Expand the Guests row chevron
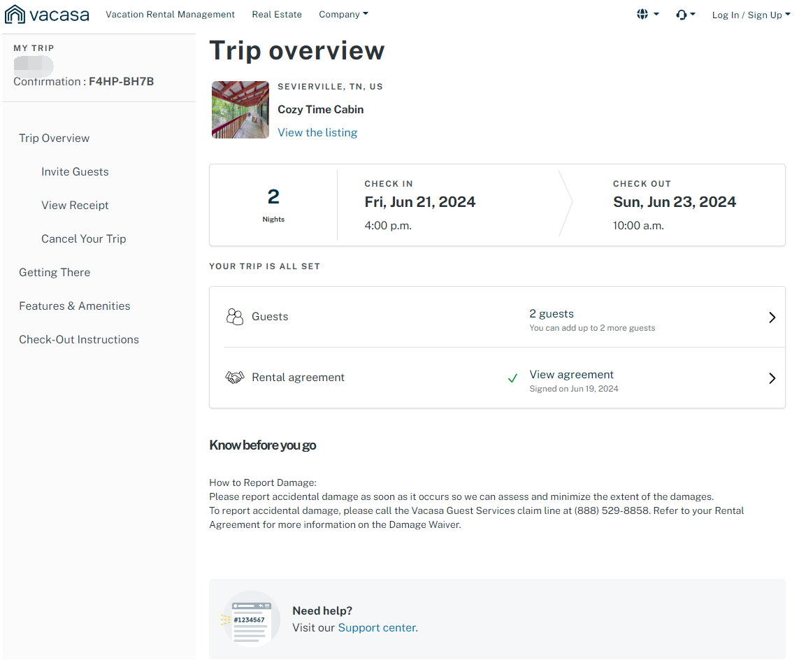The height and width of the screenshot is (672, 806). click(x=772, y=317)
